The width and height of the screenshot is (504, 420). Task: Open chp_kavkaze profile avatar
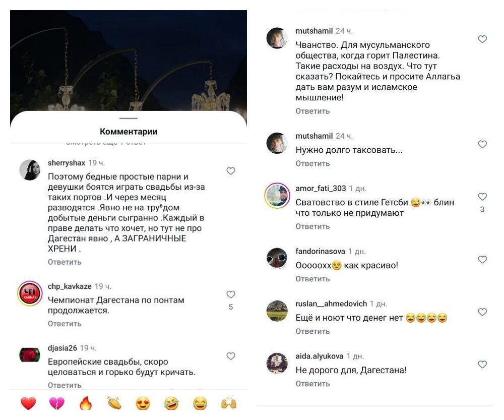30,293
